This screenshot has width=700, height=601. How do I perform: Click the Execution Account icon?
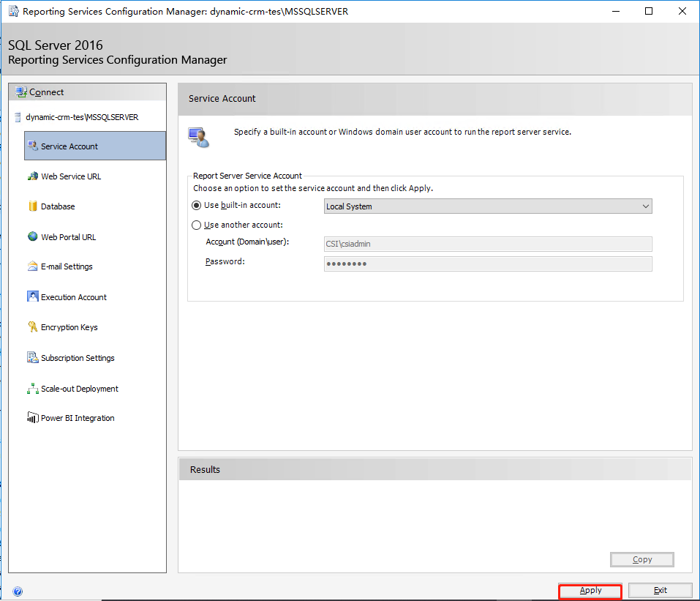point(33,296)
